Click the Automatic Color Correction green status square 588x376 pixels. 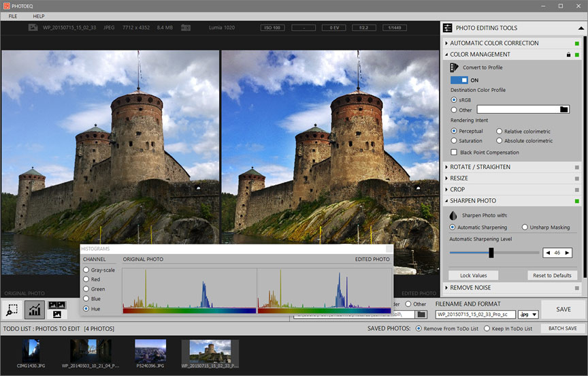(x=576, y=44)
